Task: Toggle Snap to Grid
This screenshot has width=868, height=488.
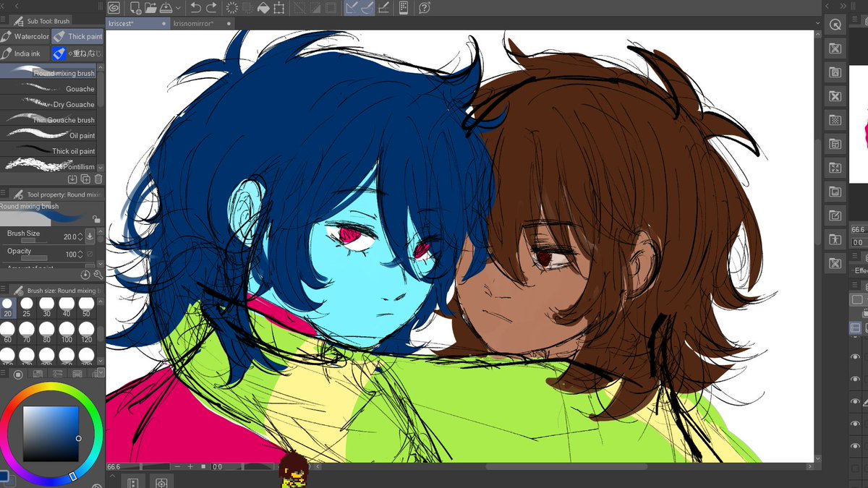Action: click(x=384, y=8)
